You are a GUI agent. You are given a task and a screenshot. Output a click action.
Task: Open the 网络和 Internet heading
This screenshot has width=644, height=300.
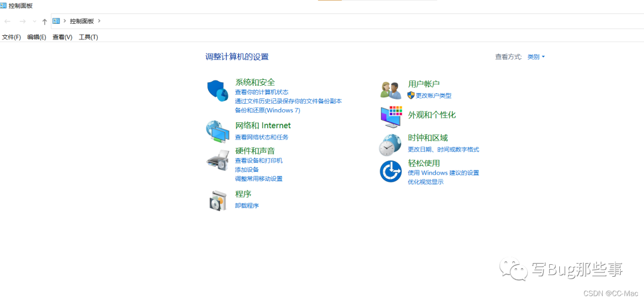(263, 125)
